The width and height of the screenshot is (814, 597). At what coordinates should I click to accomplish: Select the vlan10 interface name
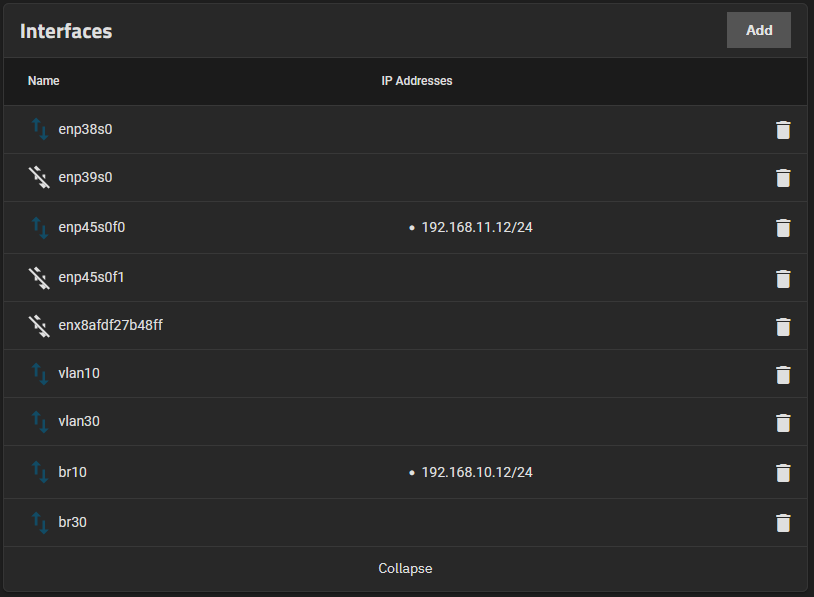pos(79,373)
